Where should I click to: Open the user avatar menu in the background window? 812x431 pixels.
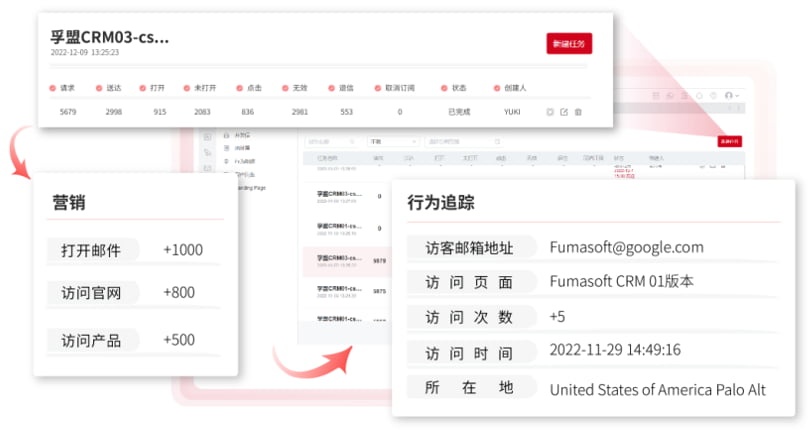click(x=730, y=95)
